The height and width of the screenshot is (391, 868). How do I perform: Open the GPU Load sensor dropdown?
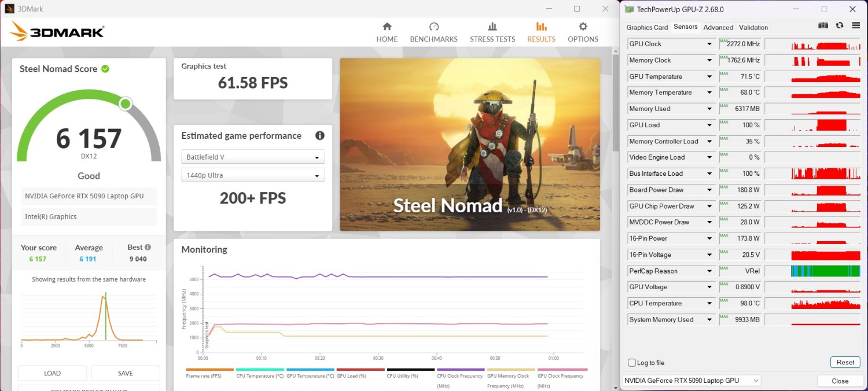pyautogui.click(x=709, y=125)
